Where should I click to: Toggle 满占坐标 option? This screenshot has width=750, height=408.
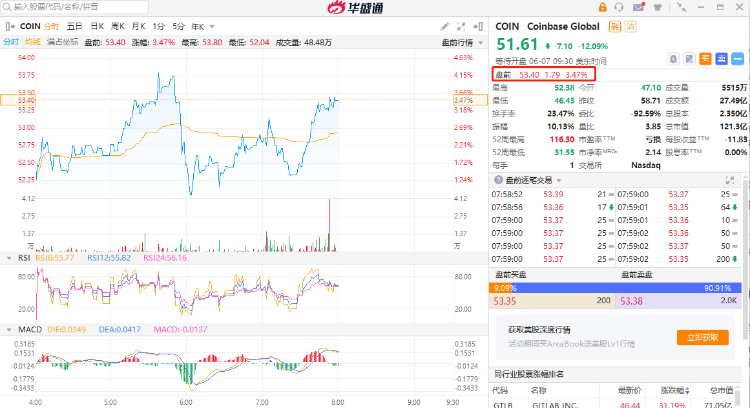[63, 42]
